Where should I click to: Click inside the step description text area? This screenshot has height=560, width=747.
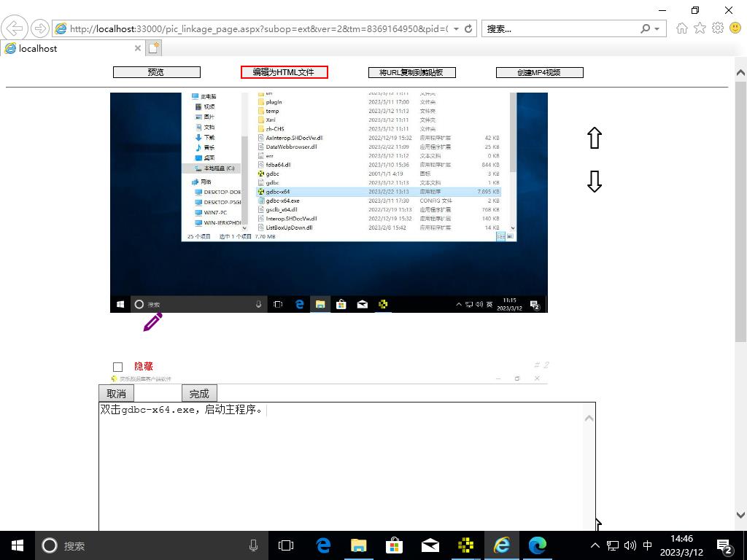(x=343, y=467)
